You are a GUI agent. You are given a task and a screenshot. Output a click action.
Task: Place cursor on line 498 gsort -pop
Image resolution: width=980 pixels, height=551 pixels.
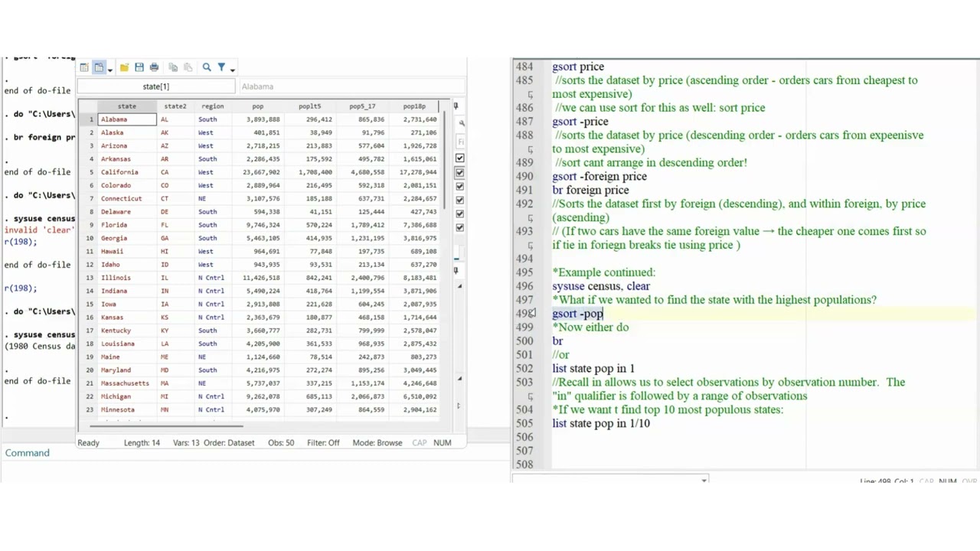point(578,314)
